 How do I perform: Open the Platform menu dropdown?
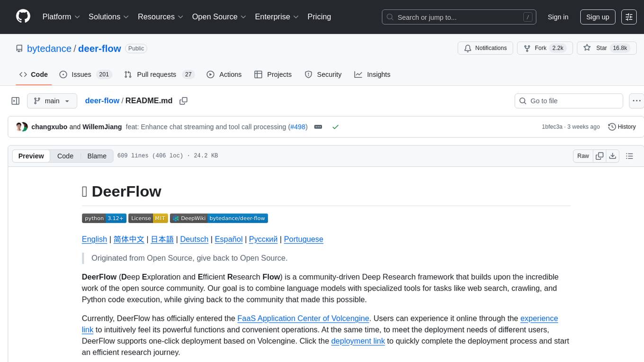pos(61,17)
